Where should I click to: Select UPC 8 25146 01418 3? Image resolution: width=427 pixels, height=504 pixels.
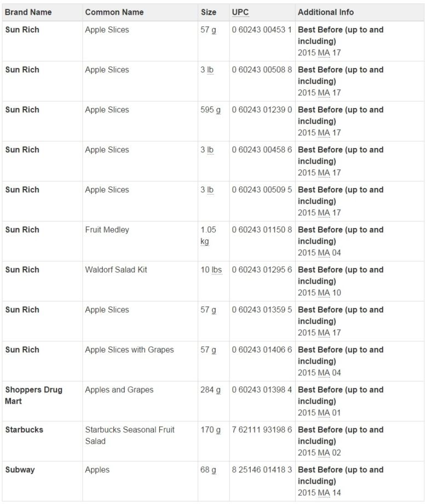coord(262,470)
